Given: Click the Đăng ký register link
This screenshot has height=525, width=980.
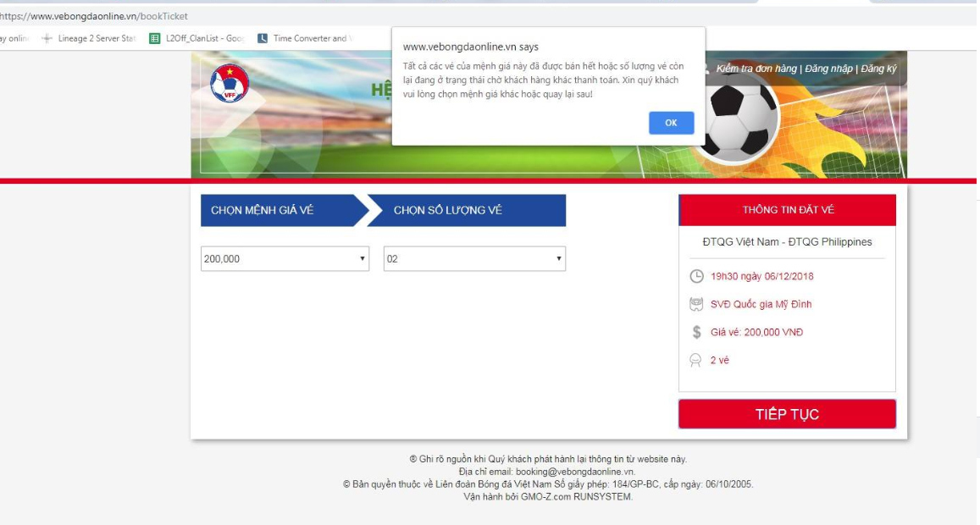Looking at the screenshot, I should coord(878,69).
